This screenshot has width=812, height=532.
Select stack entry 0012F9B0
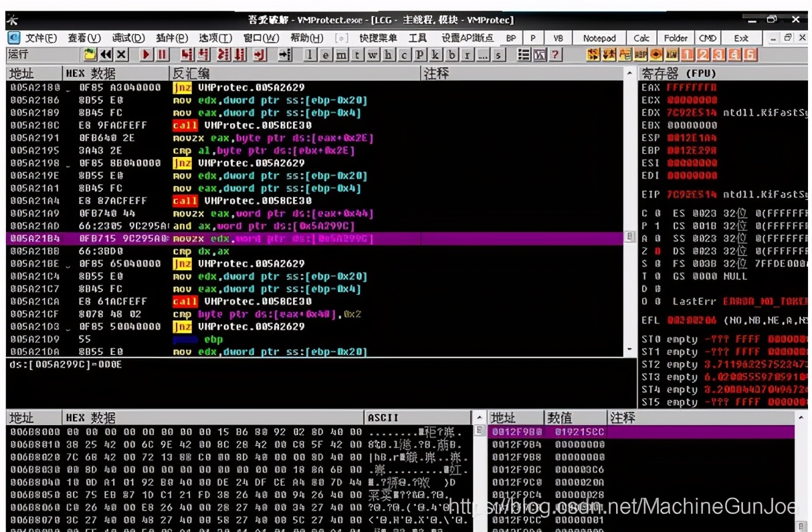pyautogui.click(x=642, y=432)
